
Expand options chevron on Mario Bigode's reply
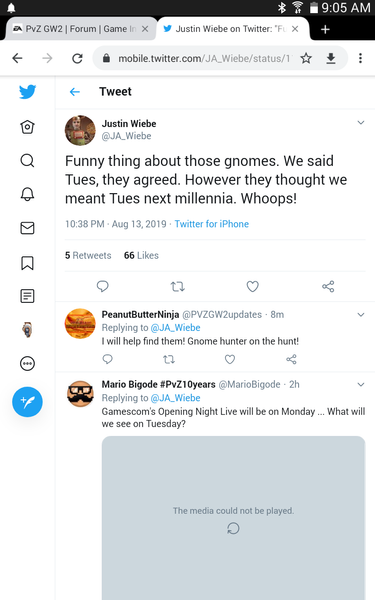(x=360, y=385)
